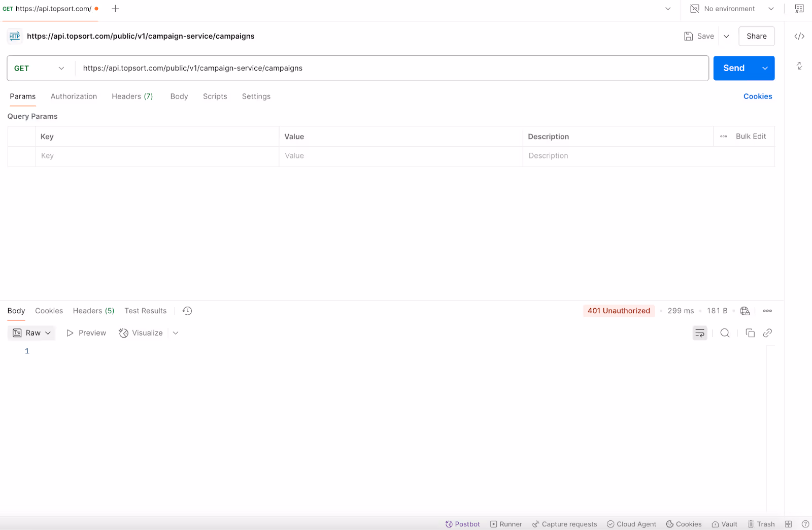This screenshot has width=812, height=530.
Task: Open the blue Cookies link
Action: point(758,96)
